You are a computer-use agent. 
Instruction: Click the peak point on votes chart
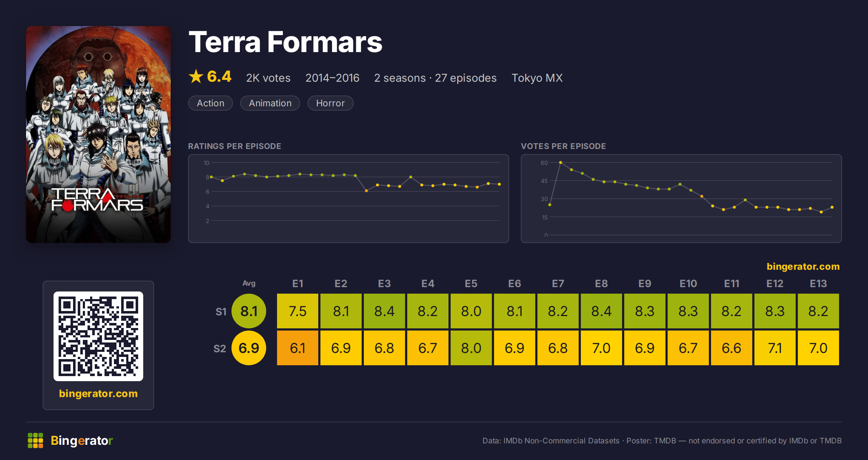[x=561, y=162]
